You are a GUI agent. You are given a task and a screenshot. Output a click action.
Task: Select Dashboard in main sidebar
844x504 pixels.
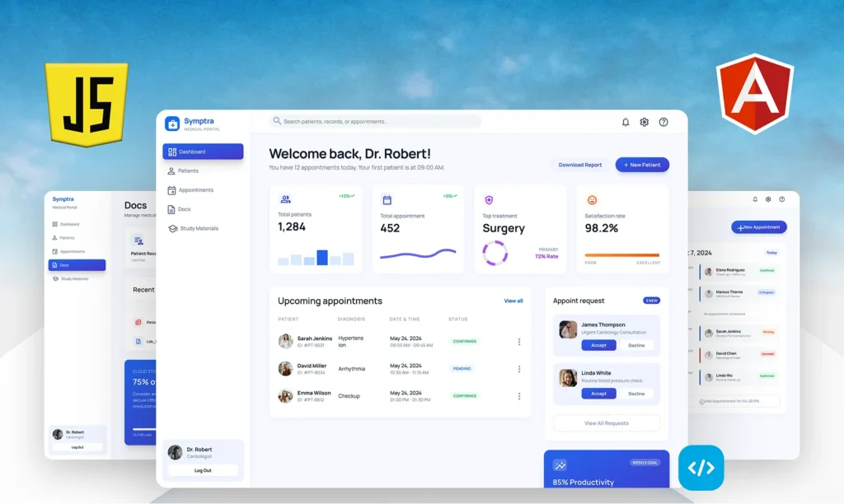203,152
